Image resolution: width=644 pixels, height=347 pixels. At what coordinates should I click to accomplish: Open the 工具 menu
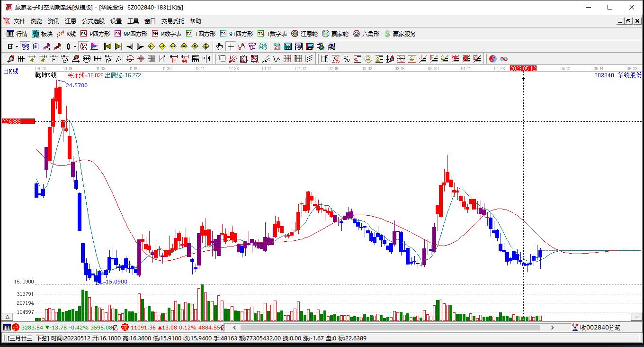[133, 21]
